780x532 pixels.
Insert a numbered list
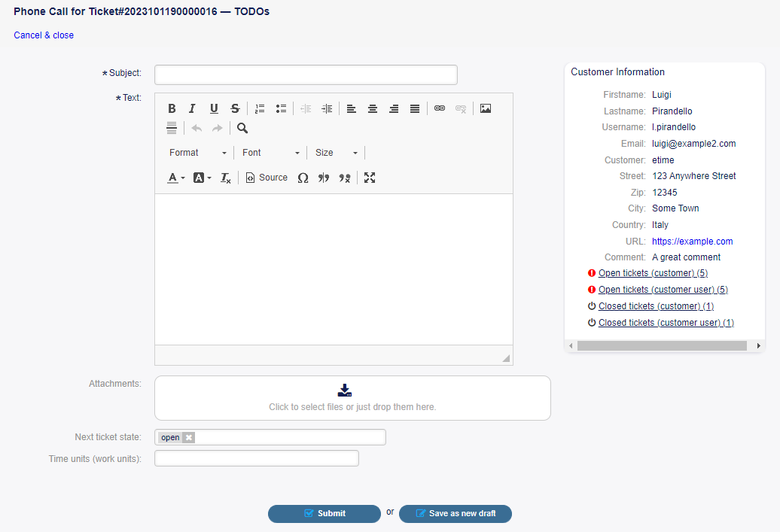click(260, 108)
